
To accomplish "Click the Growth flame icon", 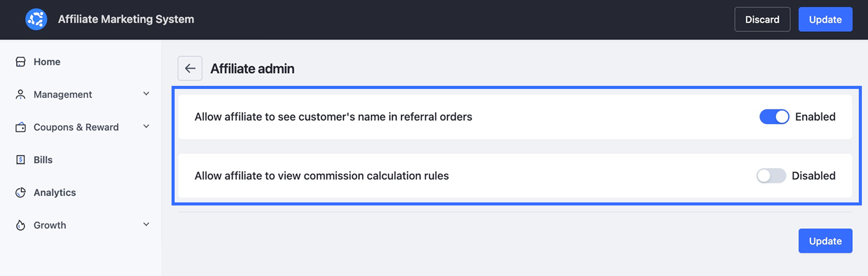I will coord(20,225).
